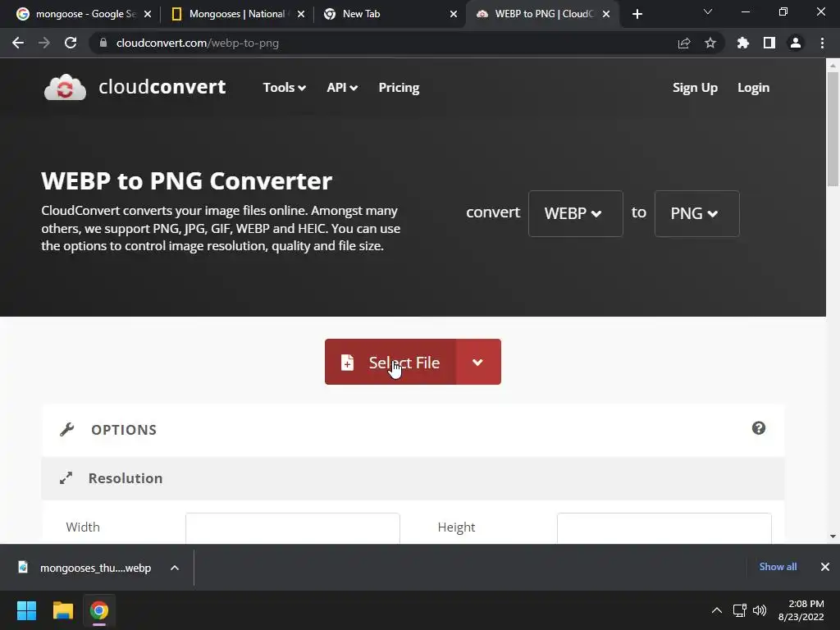Open the Chrome side panel icon

pos(769,43)
